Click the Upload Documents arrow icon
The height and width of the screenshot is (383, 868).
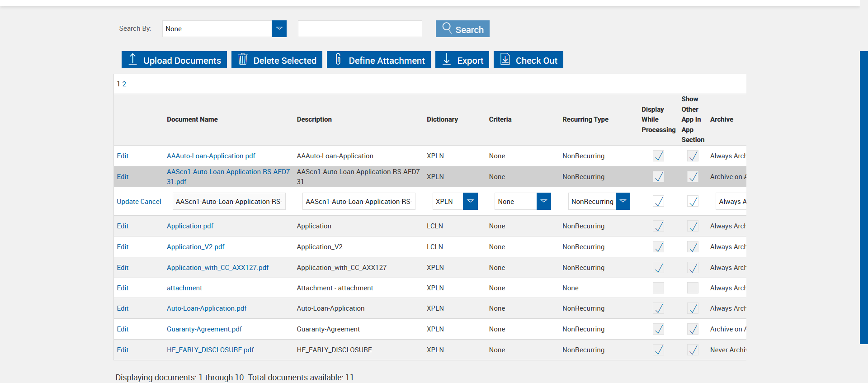tap(132, 59)
